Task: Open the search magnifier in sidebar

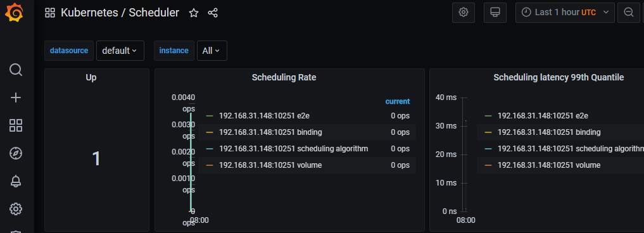Action: point(16,70)
